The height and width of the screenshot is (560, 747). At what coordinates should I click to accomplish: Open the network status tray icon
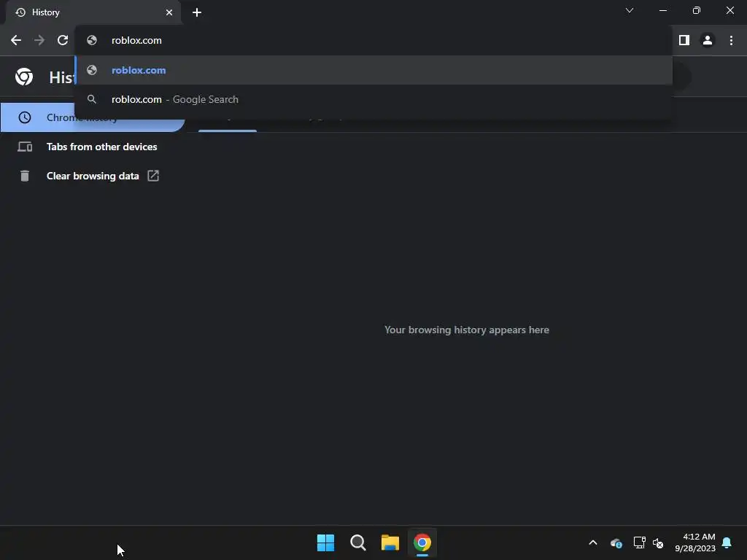click(639, 542)
